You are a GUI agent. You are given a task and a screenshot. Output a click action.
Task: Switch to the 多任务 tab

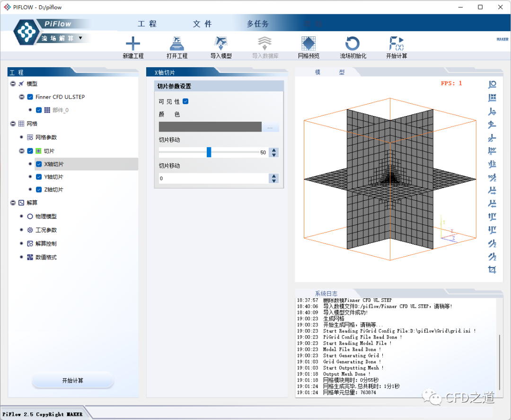coord(257,24)
